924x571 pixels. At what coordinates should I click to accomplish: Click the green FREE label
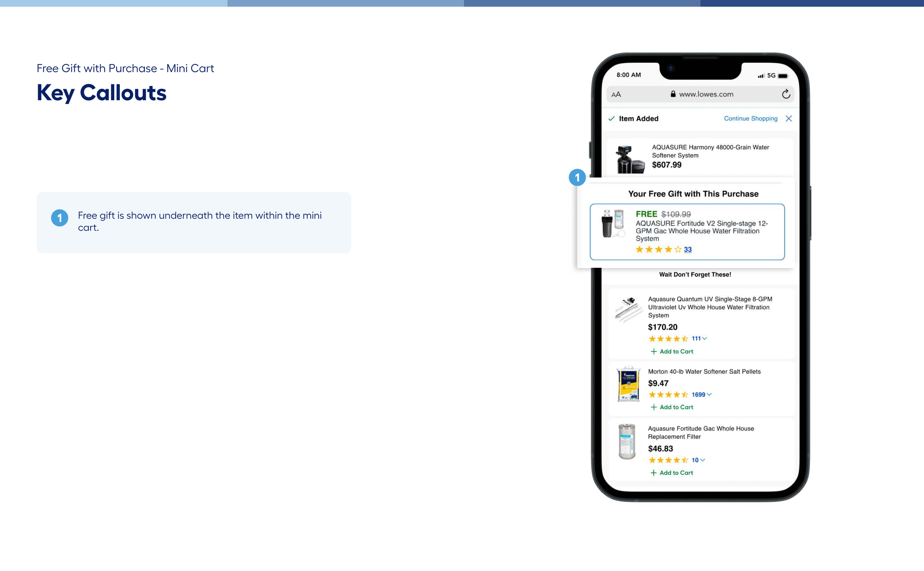[x=646, y=214]
